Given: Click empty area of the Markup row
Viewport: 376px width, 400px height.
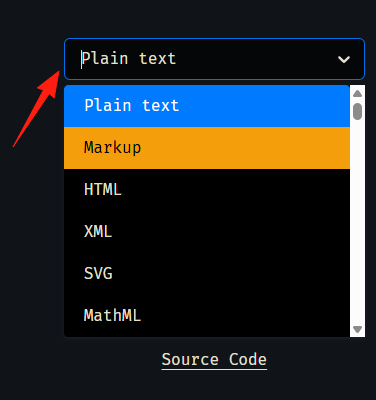Looking at the screenshot, I should pyautogui.click(x=245, y=148).
